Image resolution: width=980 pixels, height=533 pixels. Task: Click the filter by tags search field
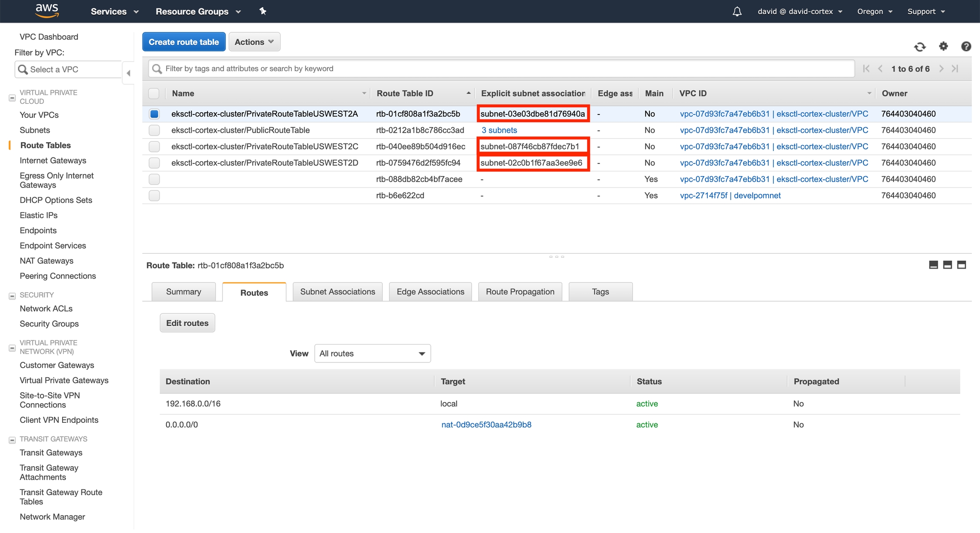click(x=502, y=68)
